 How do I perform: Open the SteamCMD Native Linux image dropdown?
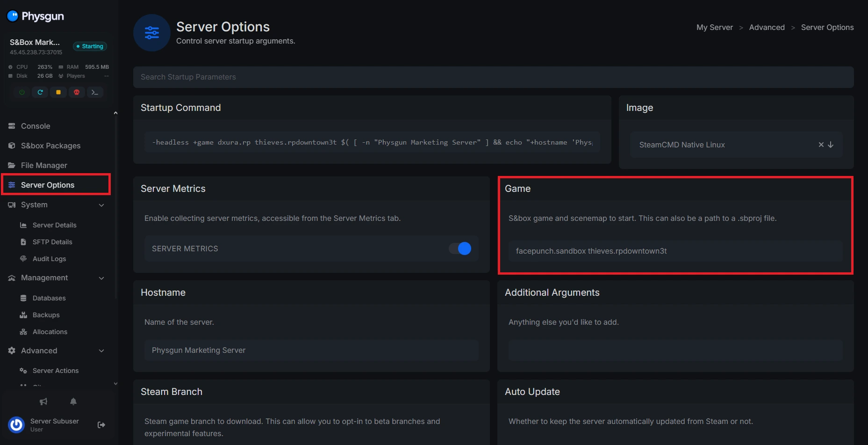click(736, 145)
